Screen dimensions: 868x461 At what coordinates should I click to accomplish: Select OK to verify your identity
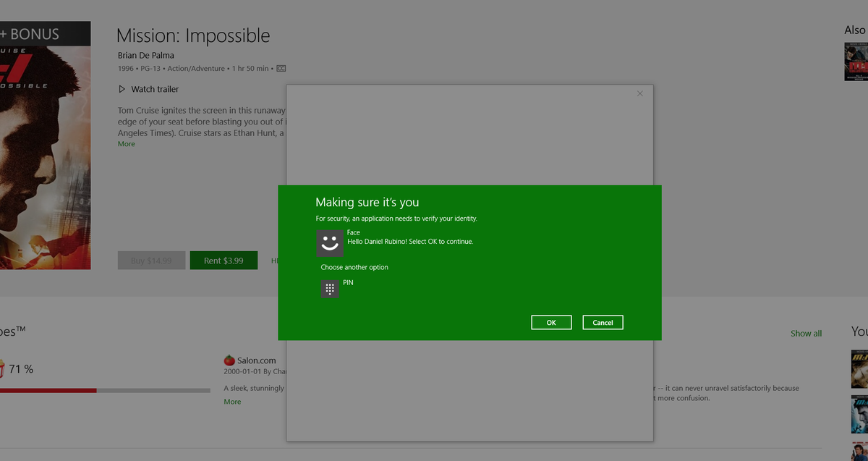551,322
